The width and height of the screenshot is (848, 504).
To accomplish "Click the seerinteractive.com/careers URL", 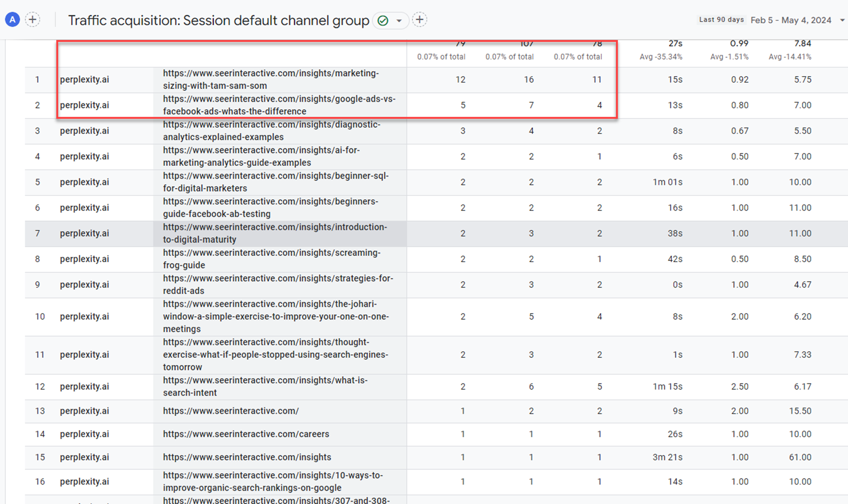I will pyautogui.click(x=246, y=434).
